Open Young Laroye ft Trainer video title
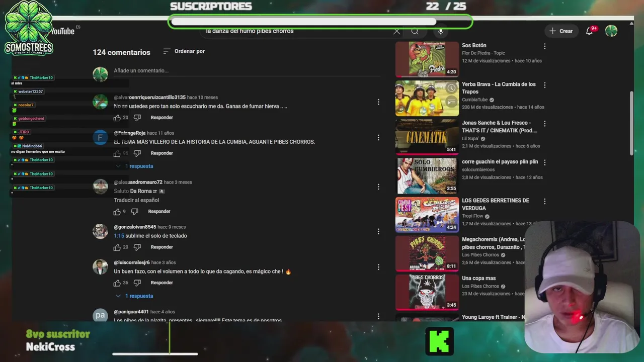Screen dimensions: 644x362 coord(493,317)
